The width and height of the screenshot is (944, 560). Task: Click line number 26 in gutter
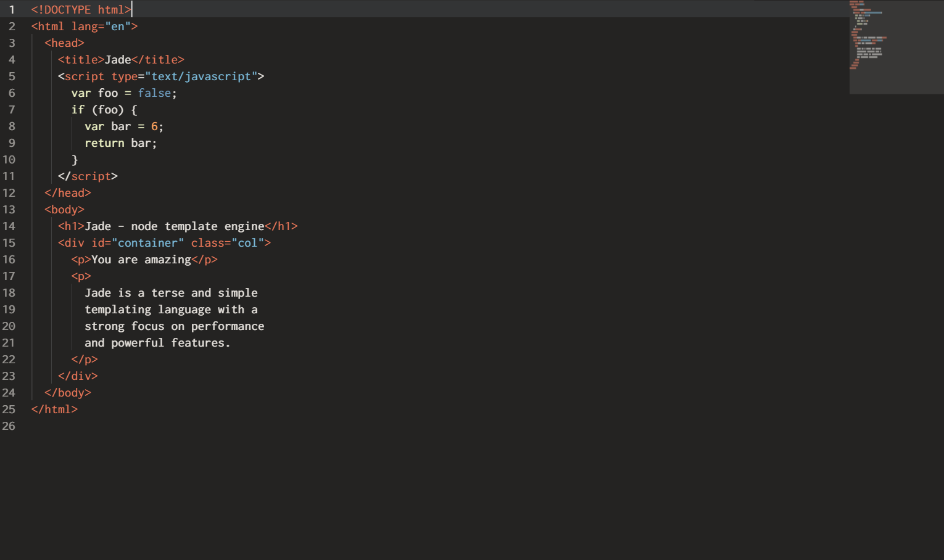coord(9,426)
